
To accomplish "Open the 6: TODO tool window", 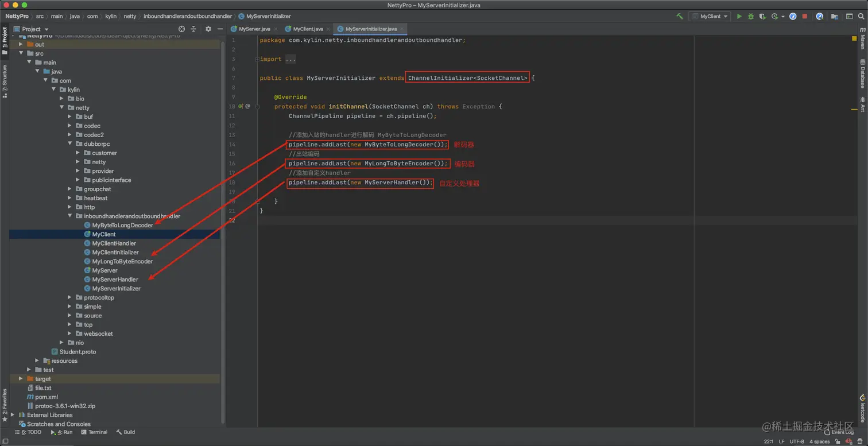I will pos(28,432).
